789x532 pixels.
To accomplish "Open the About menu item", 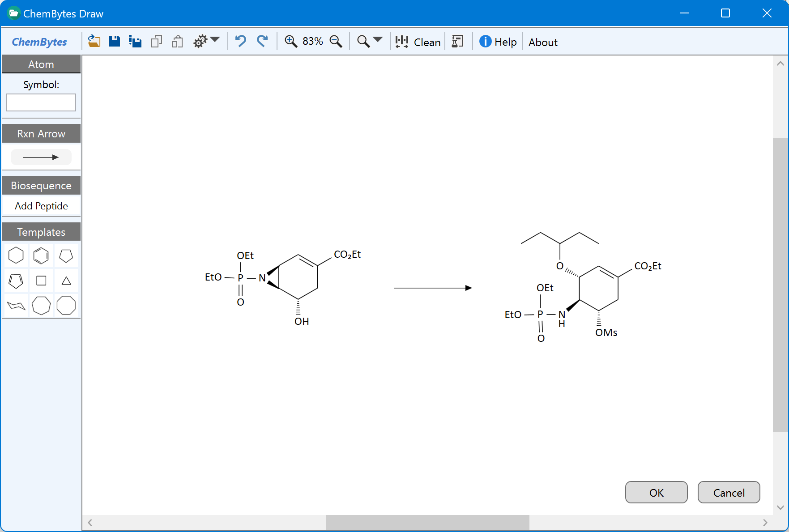I will (543, 42).
